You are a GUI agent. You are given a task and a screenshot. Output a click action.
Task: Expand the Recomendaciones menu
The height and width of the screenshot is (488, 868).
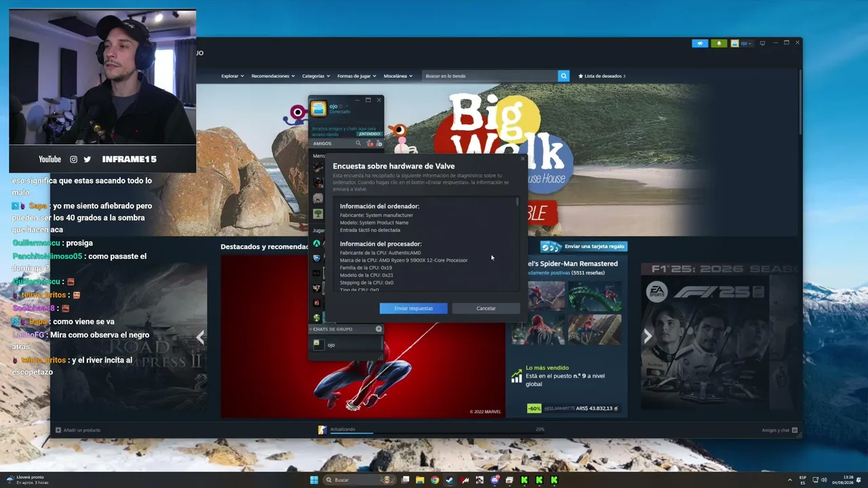coord(273,76)
